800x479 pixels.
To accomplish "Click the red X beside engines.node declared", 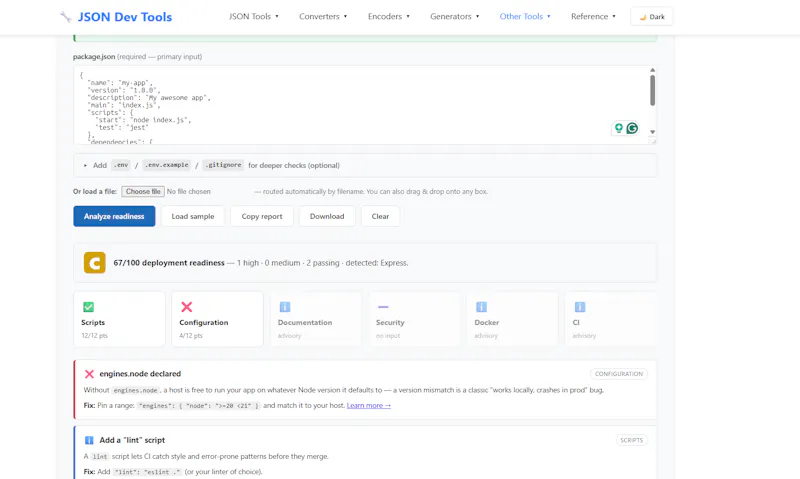I will [89, 374].
